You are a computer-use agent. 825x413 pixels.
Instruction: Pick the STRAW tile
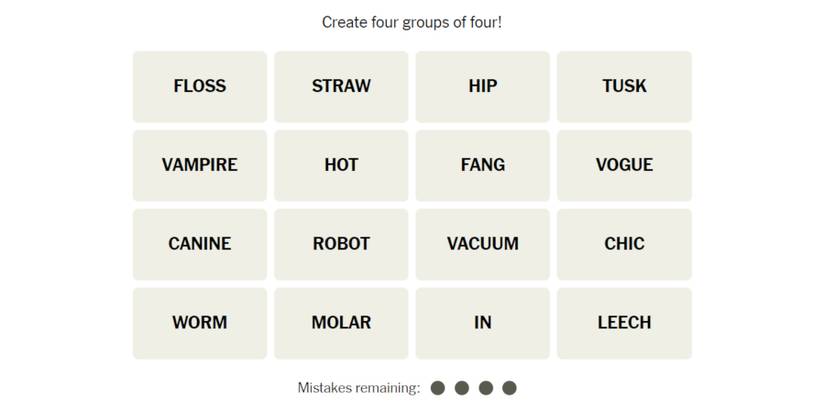coord(341,86)
